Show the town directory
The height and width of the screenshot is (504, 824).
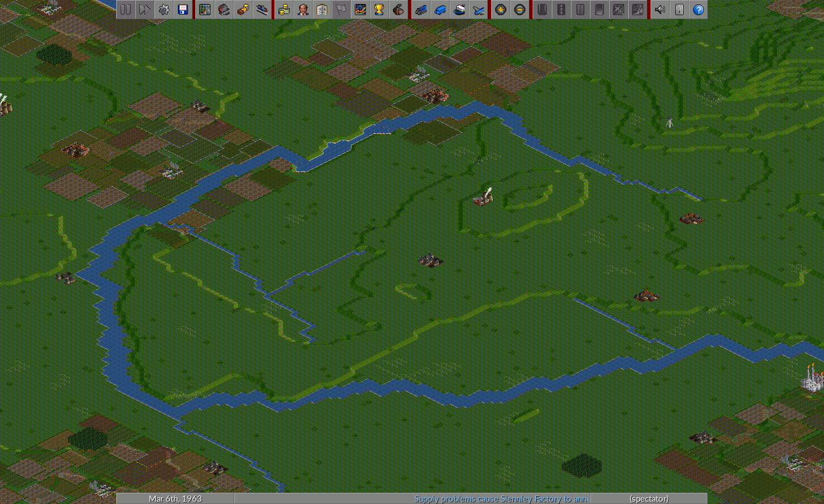pos(224,10)
